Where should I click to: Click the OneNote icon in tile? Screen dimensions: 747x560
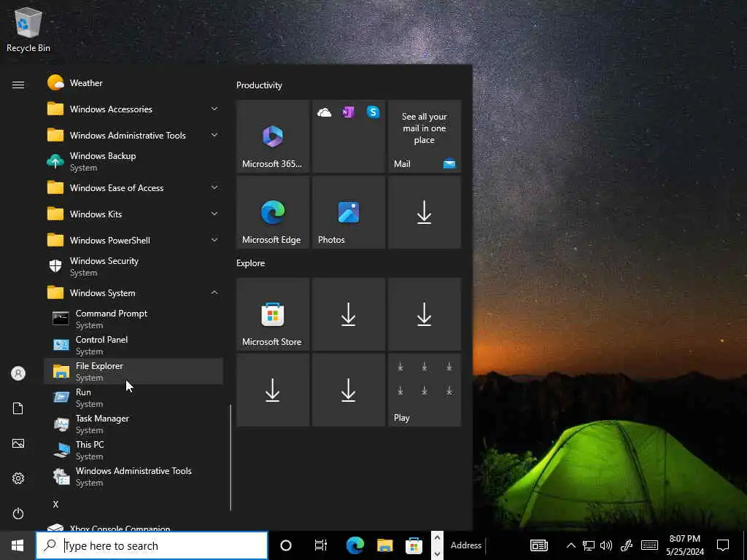pyautogui.click(x=348, y=112)
